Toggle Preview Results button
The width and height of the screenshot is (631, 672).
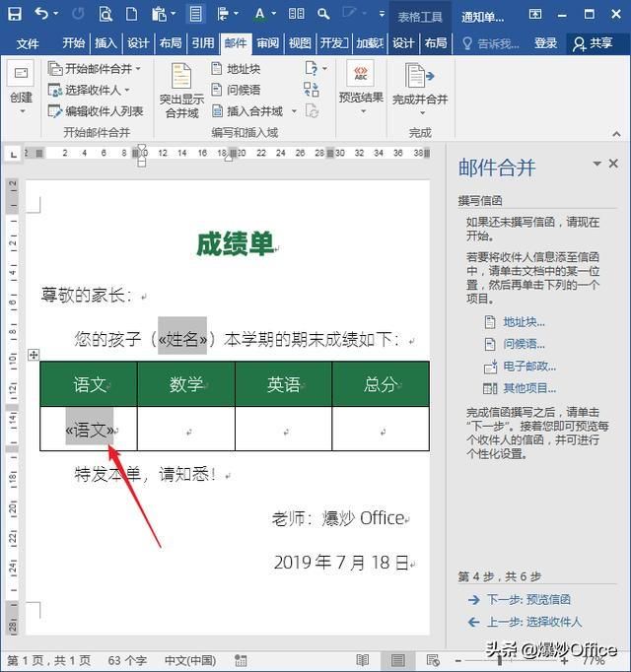(x=361, y=89)
